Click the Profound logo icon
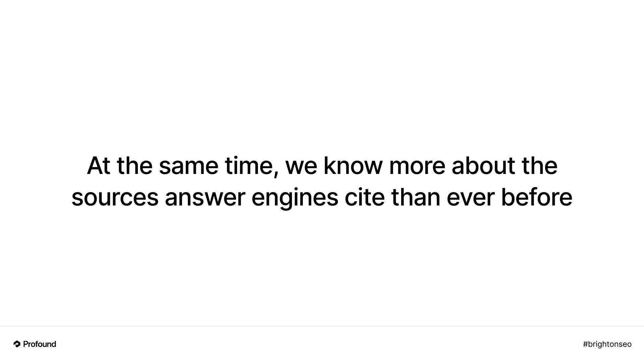644x362 pixels. pyautogui.click(x=17, y=344)
